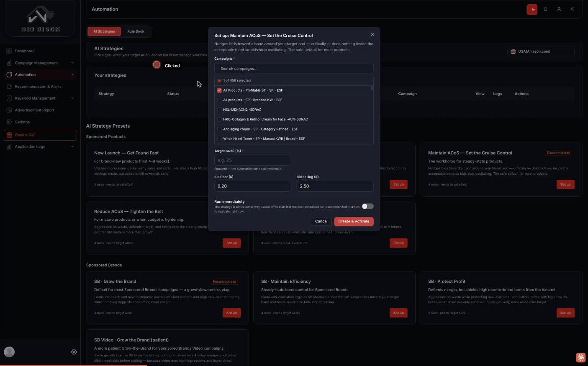Viewport: 588px width, 366px height.
Task: Click the Automation cycle icon in sidebar
Action: (x=9, y=74)
